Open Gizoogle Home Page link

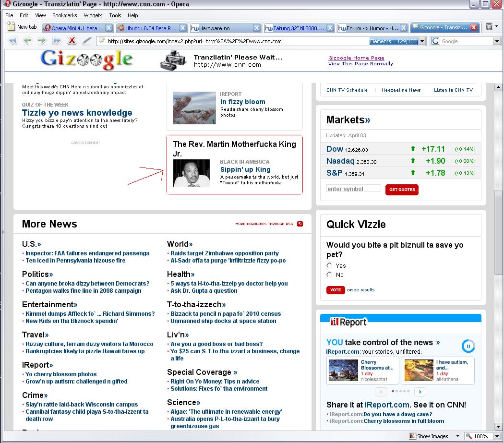pos(356,58)
